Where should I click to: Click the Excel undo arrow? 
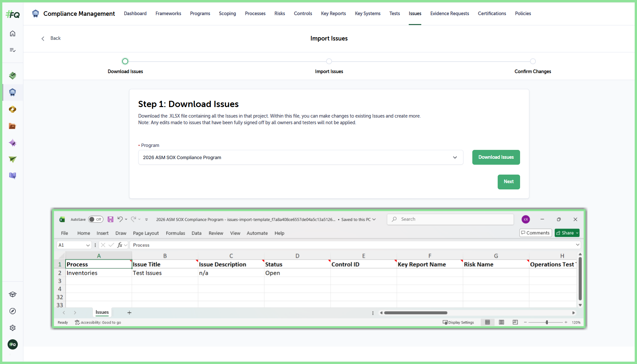click(120, 219)
